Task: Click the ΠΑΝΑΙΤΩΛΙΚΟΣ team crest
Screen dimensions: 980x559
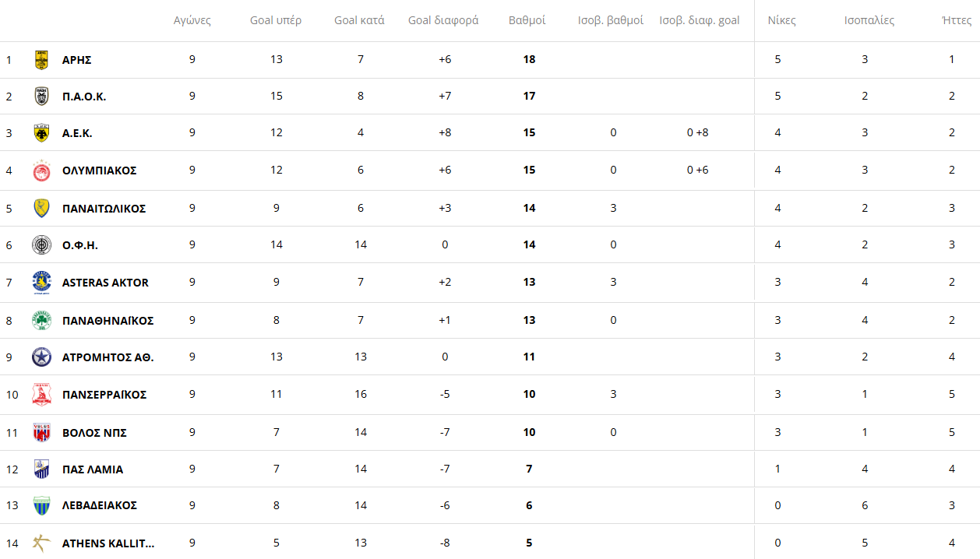Action: tap(41, 209)
